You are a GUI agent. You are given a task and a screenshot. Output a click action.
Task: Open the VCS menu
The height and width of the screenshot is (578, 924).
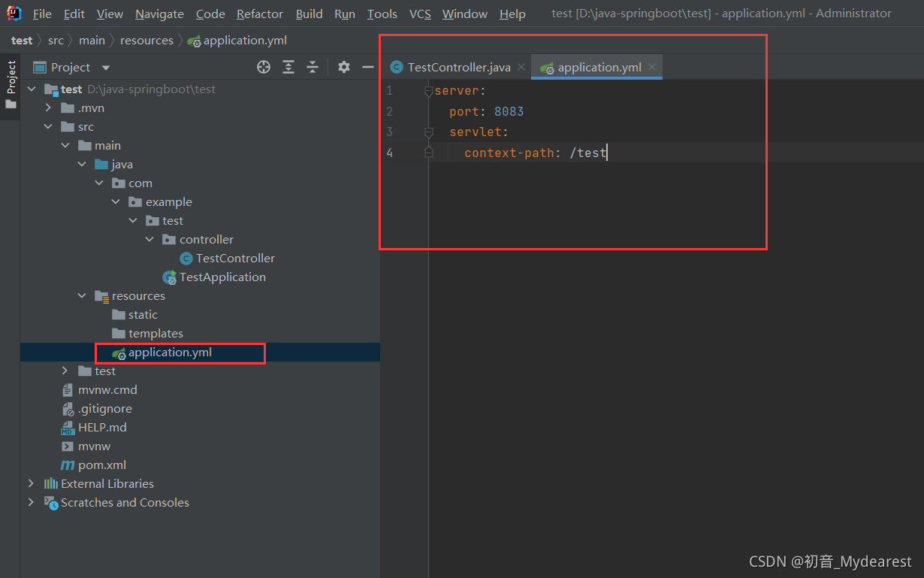click(420, 14)
